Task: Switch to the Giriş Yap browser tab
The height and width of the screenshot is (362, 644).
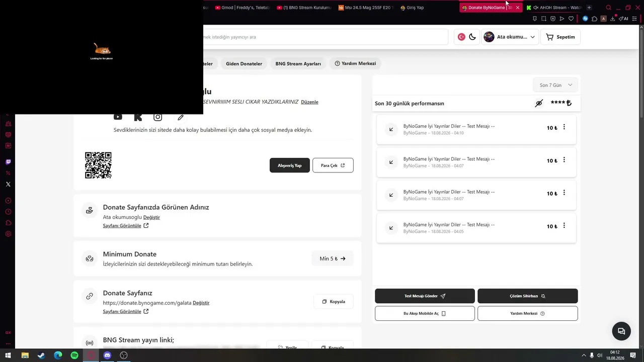Action: click(428, 8)
